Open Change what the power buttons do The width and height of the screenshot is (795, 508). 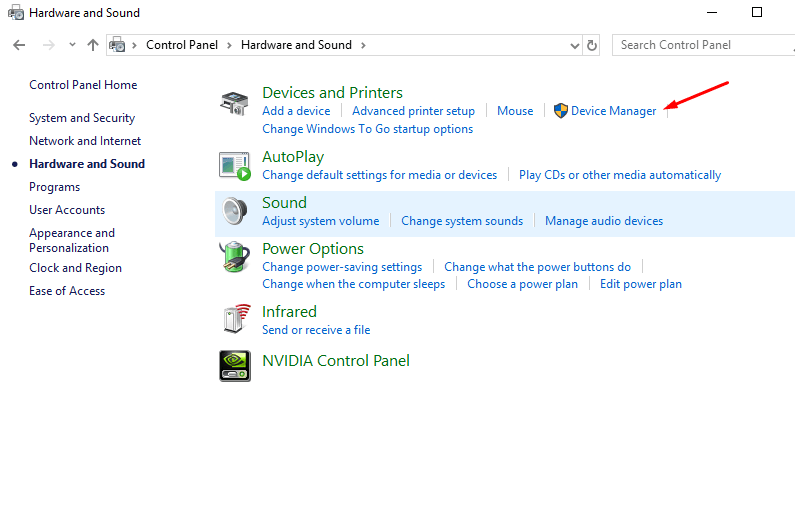tap(537, 267)
